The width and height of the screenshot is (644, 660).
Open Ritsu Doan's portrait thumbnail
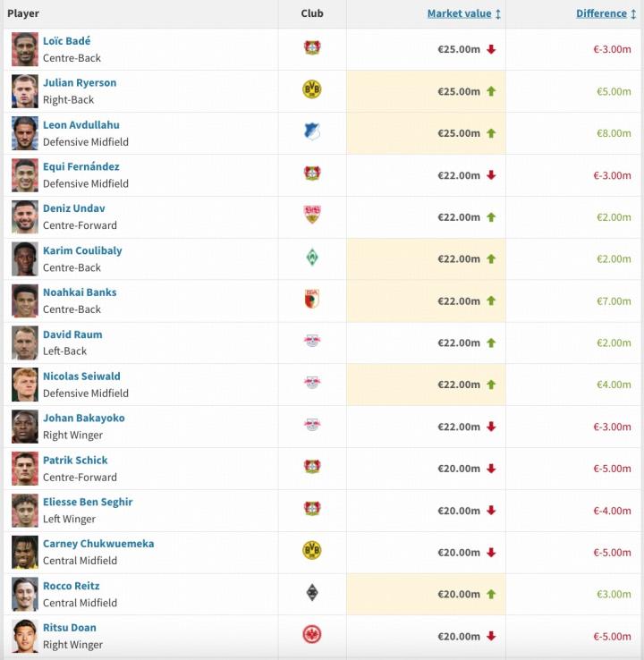point(25,636)
